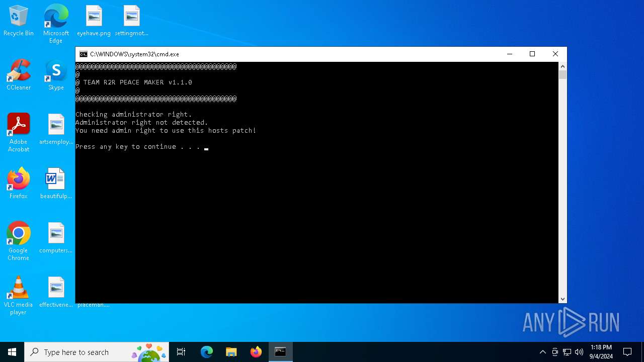Screen dimensions: 644x362
Task: Click the Task View taskbar button
Action: pos(181,352)
